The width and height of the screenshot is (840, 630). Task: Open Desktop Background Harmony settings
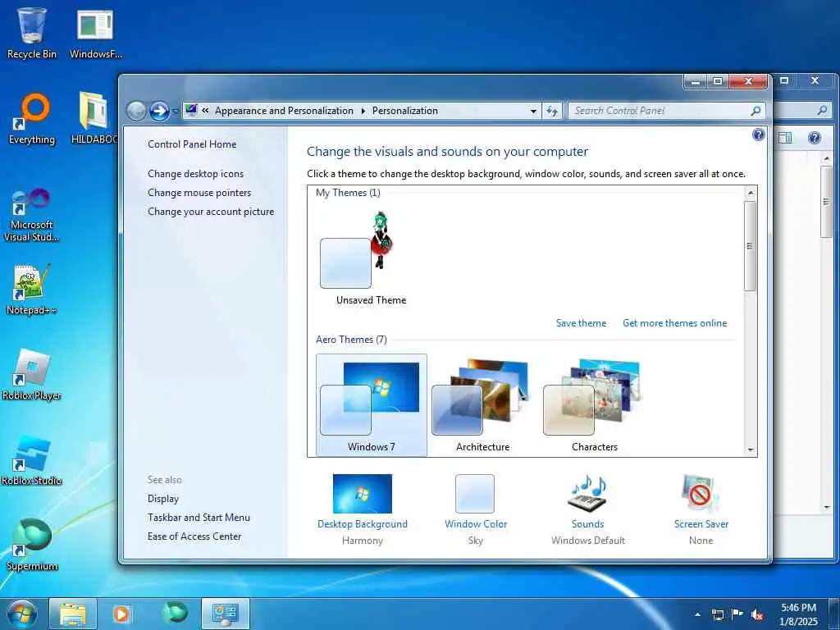[362, 509]
